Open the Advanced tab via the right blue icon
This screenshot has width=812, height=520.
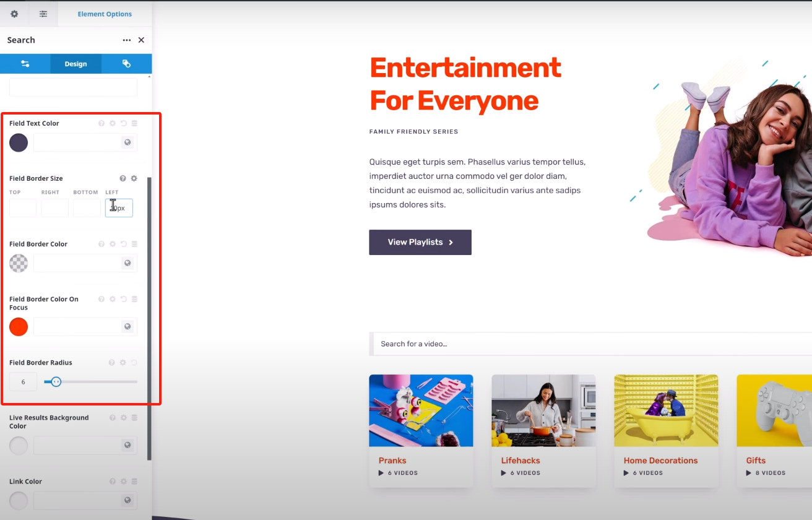click(126, 63)
